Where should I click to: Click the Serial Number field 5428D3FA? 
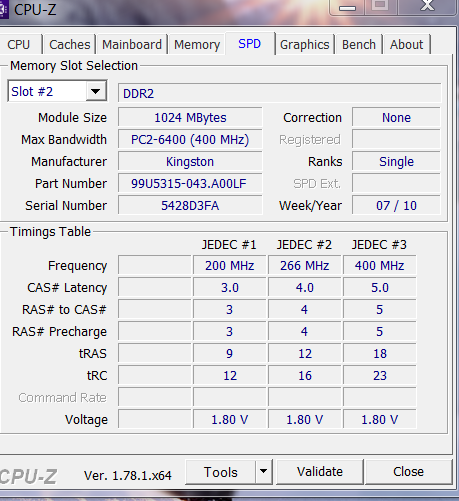tap(190, 205)
